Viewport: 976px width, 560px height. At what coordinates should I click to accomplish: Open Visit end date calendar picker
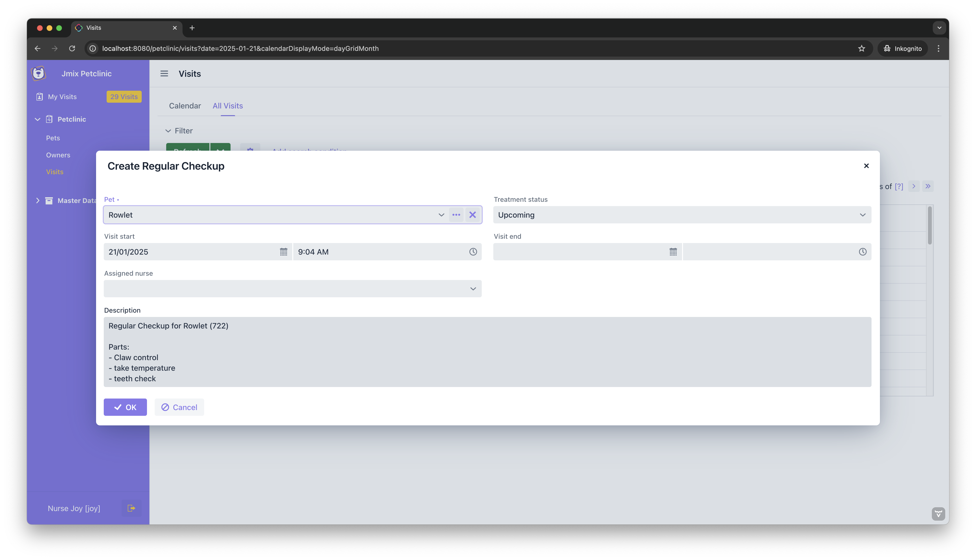coord(673,252)
